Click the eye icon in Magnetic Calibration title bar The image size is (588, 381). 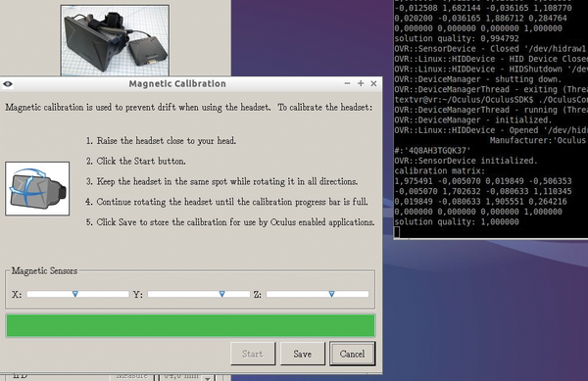tap(8, 84)
